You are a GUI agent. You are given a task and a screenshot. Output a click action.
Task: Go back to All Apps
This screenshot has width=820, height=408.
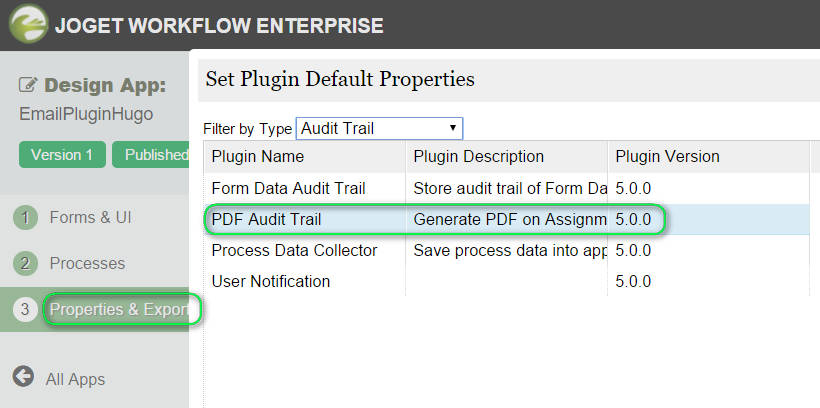pos(75,379)
